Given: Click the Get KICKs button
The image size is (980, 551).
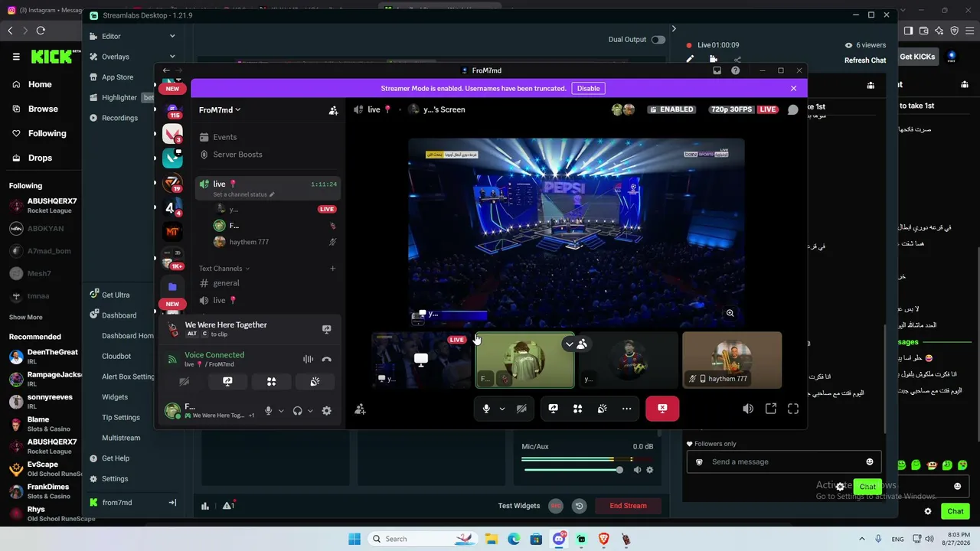Looking at the screenshot, I should tap(917, 57).
